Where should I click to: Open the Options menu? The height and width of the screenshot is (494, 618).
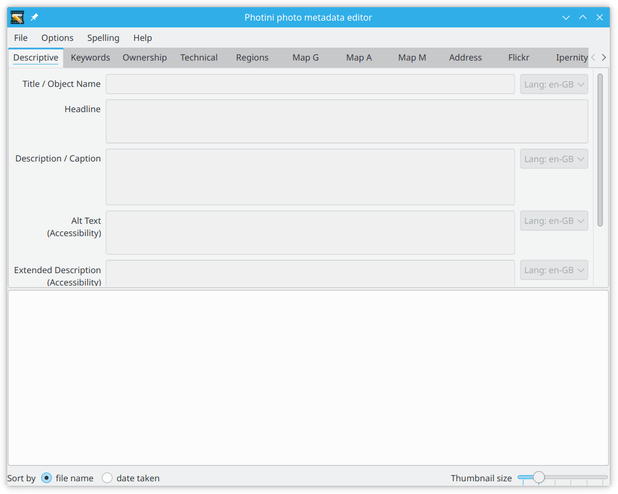pyautogui.click(x=57, y=38)
